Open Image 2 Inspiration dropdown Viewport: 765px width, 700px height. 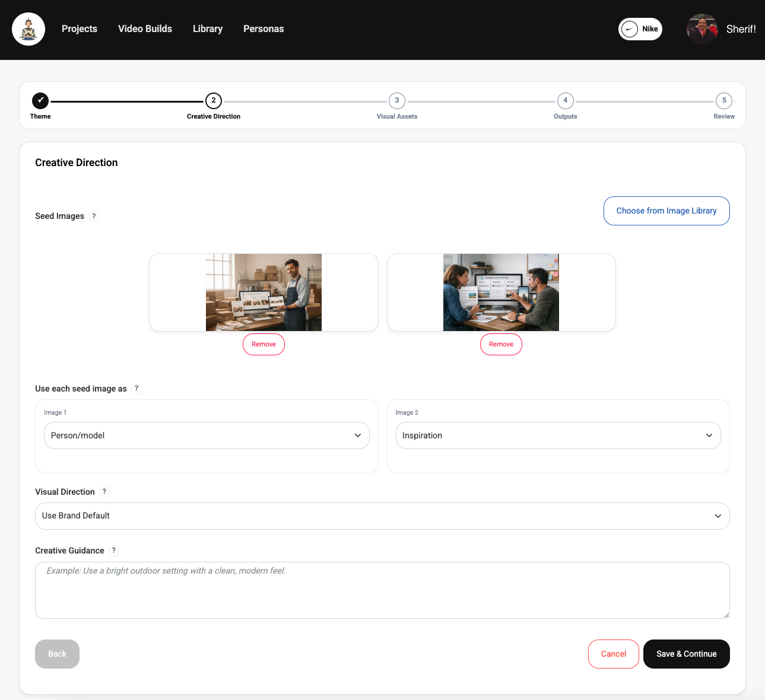(558, 435)
